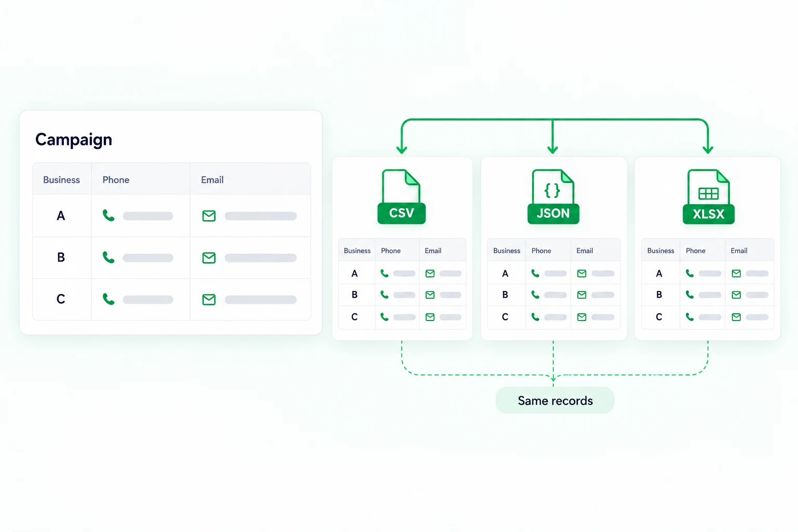Select business "A" in the Campaign table
The height and width of the screenshot is (532, 798).
click(61, 216)
